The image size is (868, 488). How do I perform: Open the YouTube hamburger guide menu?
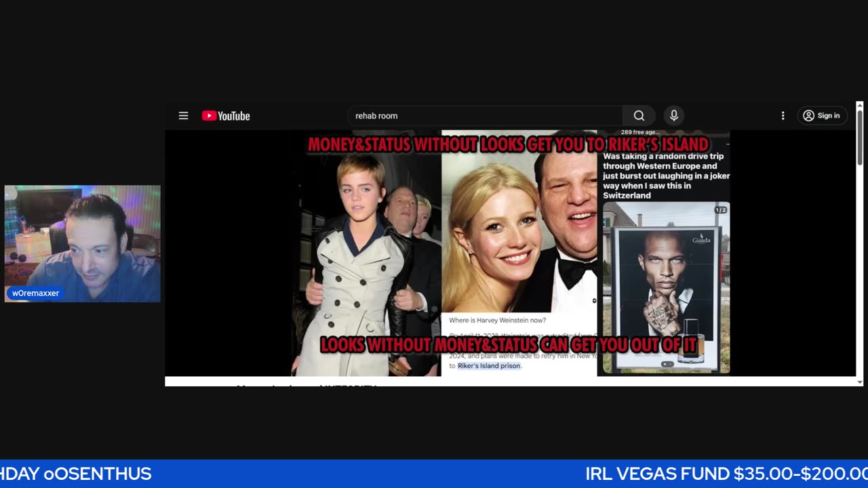183,116
